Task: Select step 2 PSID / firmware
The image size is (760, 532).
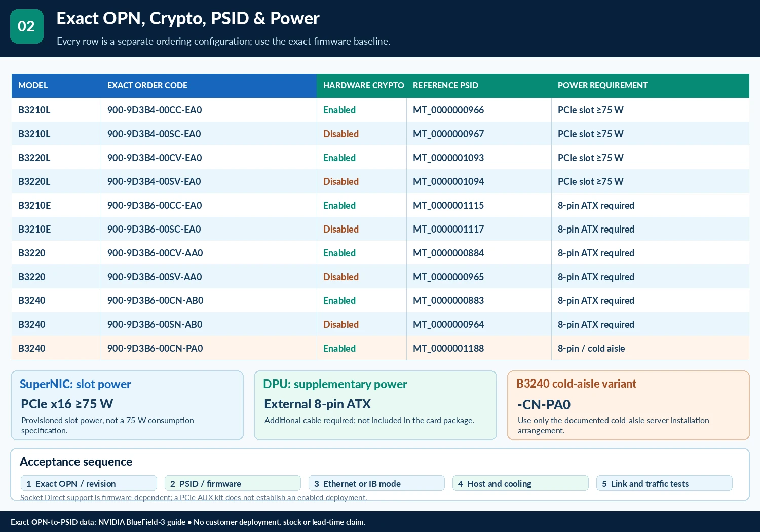Action: (x=233, y=483)
